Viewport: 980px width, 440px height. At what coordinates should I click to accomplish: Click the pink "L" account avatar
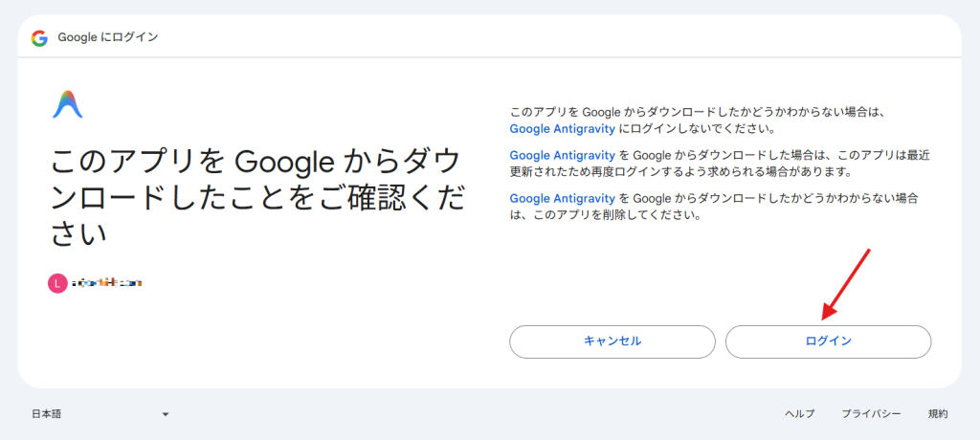click(x=57, y=283)
